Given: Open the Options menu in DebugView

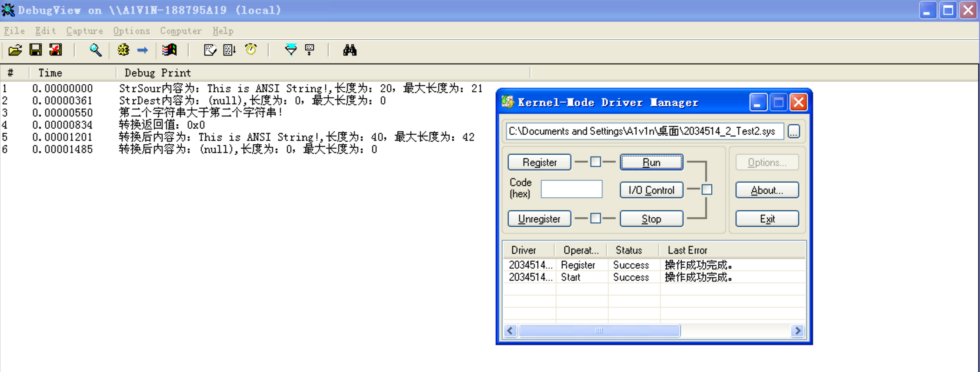Looking at the screenshot, I should tap(132, 31).
